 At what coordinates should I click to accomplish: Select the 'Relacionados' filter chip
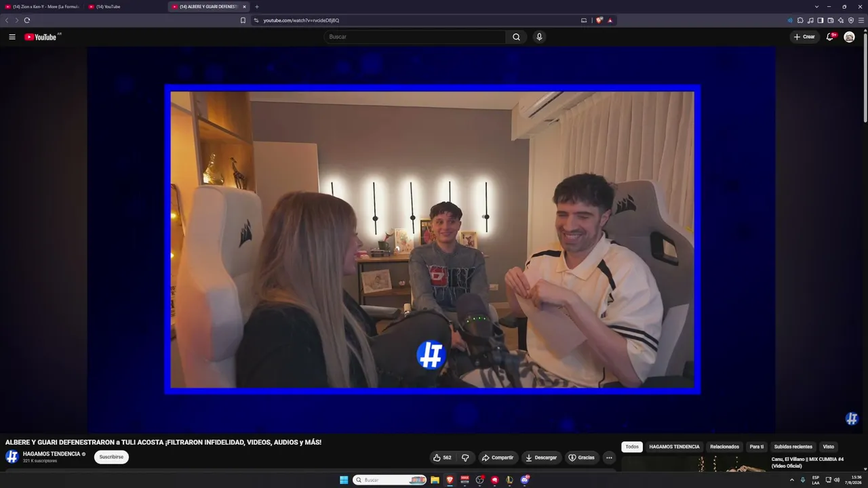tap(724, 447)
